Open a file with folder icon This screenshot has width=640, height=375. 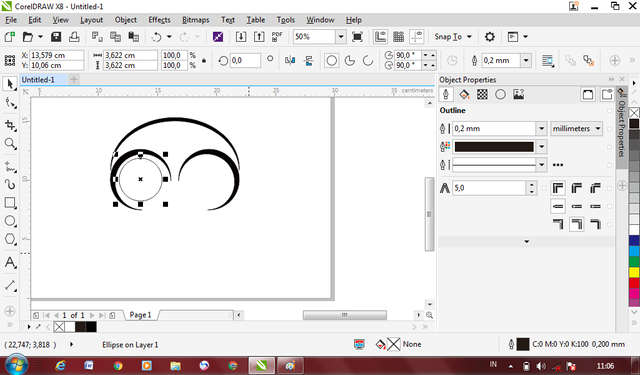[x=27, y=37]
